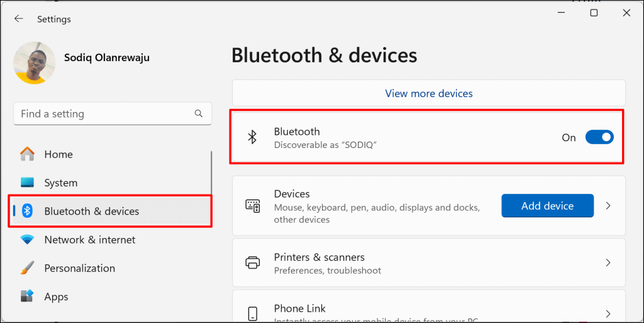Screen dimensions: 644x323
Task: Click the Bluetooth sidebar icon
Action: [x=27, y=211]
